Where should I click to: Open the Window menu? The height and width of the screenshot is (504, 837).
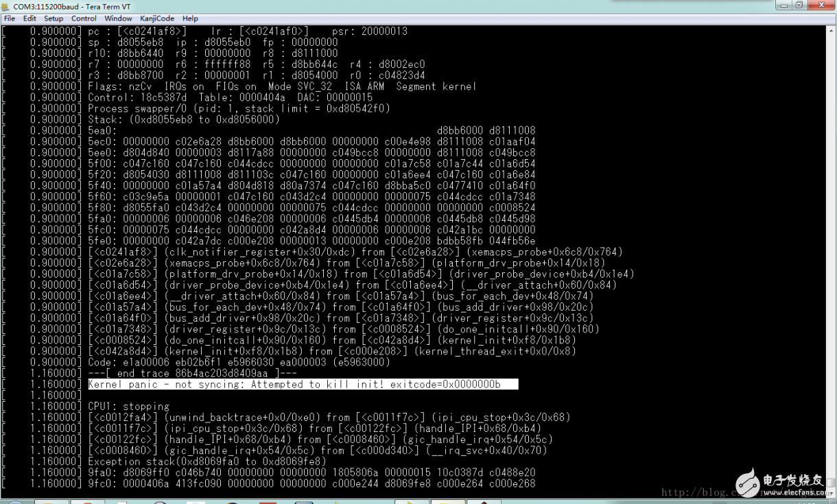pyautogui.click(x=118, y=19)
